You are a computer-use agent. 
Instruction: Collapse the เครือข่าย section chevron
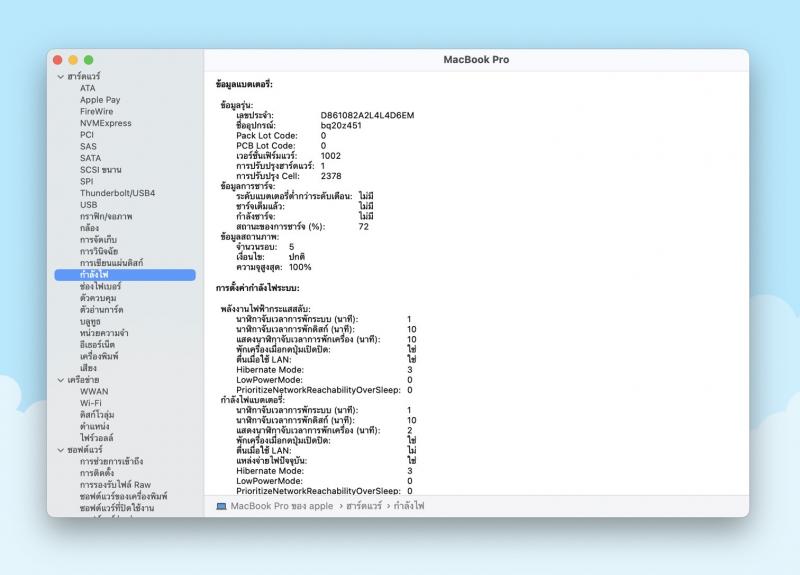click(61, 380)
